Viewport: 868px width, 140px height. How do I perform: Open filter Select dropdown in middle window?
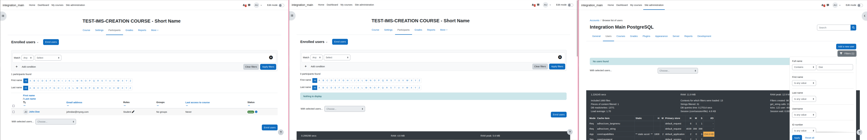coord(337,57)
